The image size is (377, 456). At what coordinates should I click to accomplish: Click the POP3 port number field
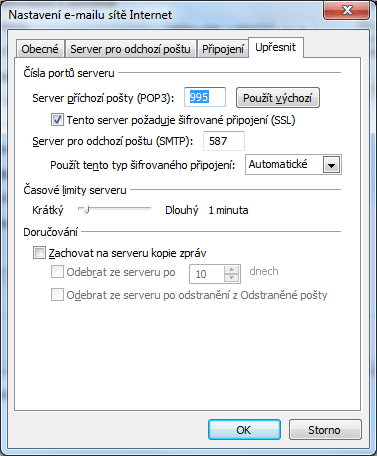pos(205,97)
